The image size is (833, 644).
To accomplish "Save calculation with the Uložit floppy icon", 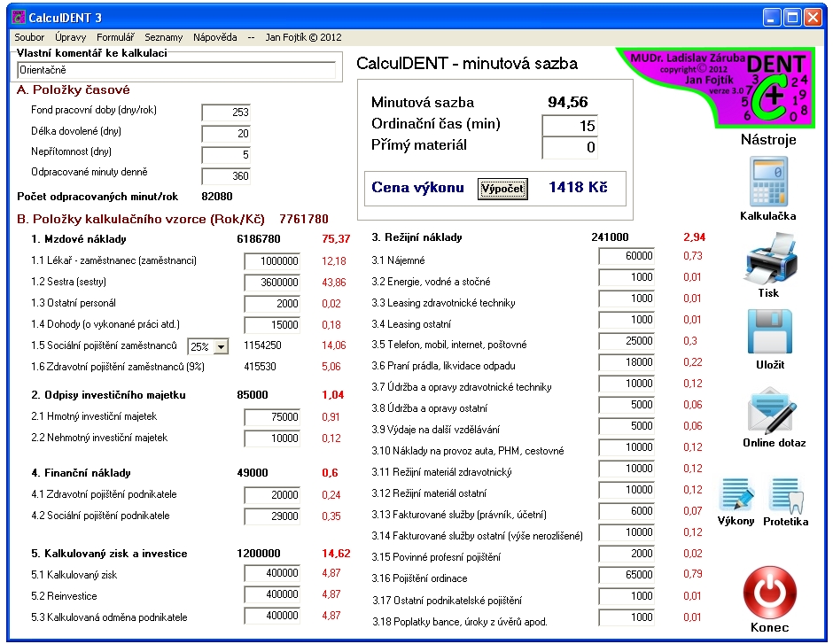I will coord(770,332).
